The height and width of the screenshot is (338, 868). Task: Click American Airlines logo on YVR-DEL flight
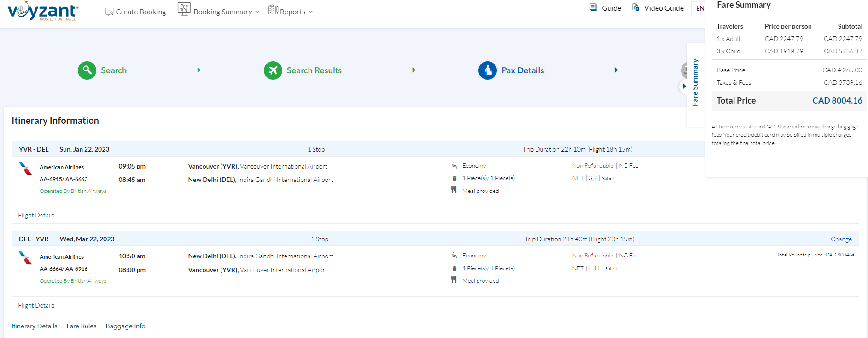click(x=26, y=168)
